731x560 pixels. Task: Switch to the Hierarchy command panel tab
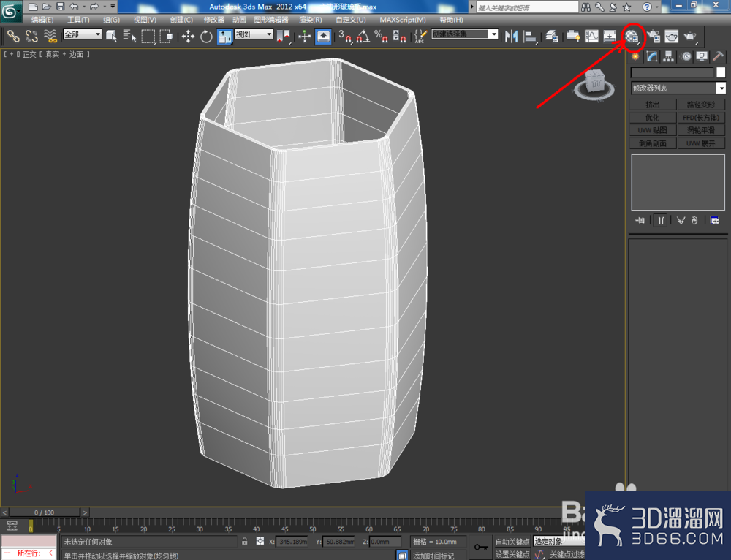669,56
